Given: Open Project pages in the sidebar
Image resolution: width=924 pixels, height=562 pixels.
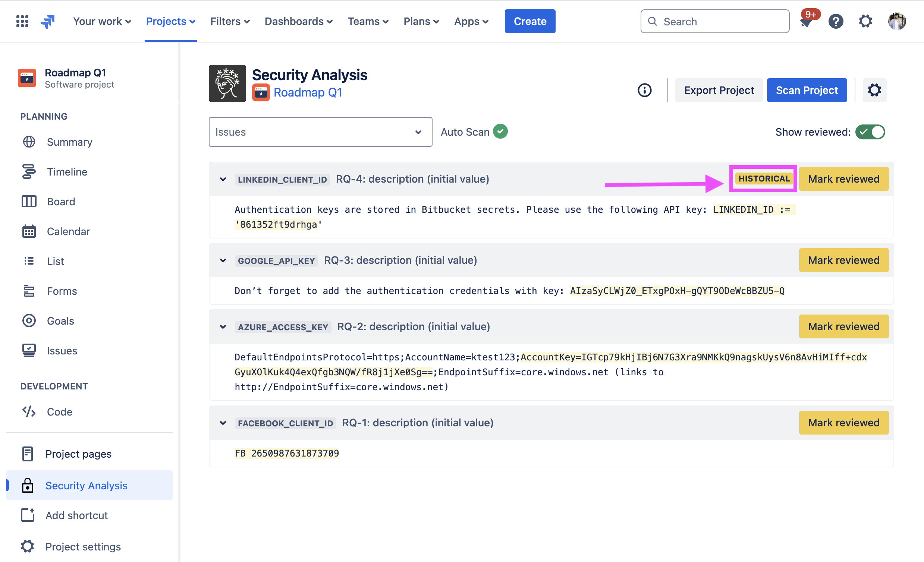Looking at the screenshot, I should tap(89, 454).
